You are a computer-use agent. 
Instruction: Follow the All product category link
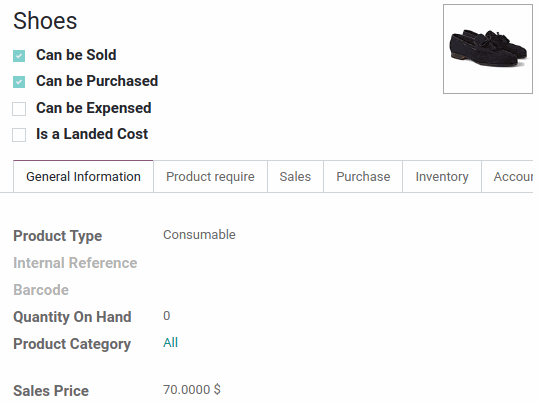click(x=170, y=343)
